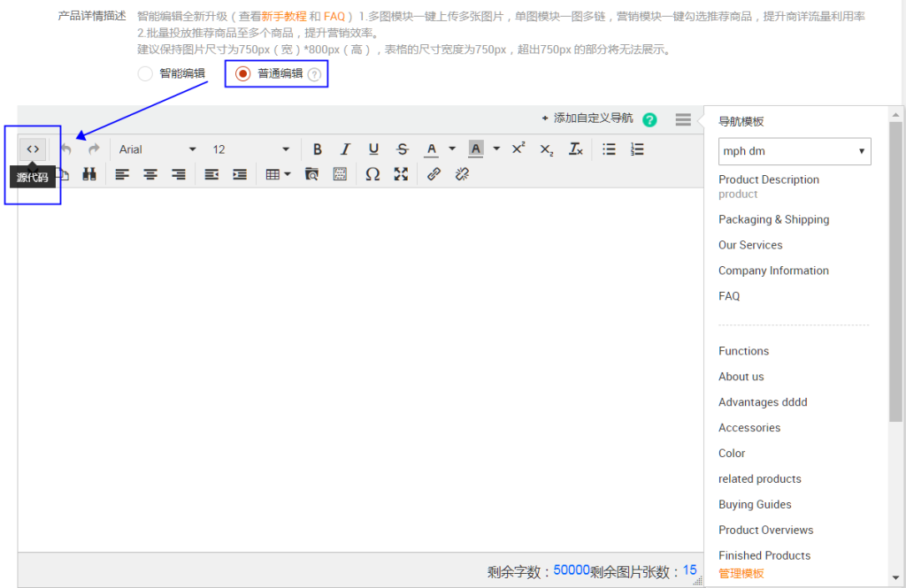This screenshot has width=906, height=588.
Task: Open the 新手教程 tutorial link
Action: tap(283, 17)
